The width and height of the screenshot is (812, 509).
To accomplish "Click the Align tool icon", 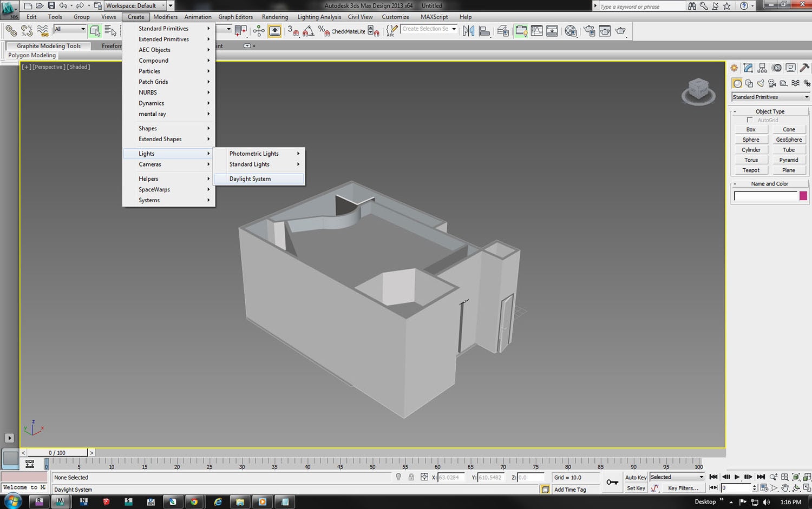I will pos(484,31).
